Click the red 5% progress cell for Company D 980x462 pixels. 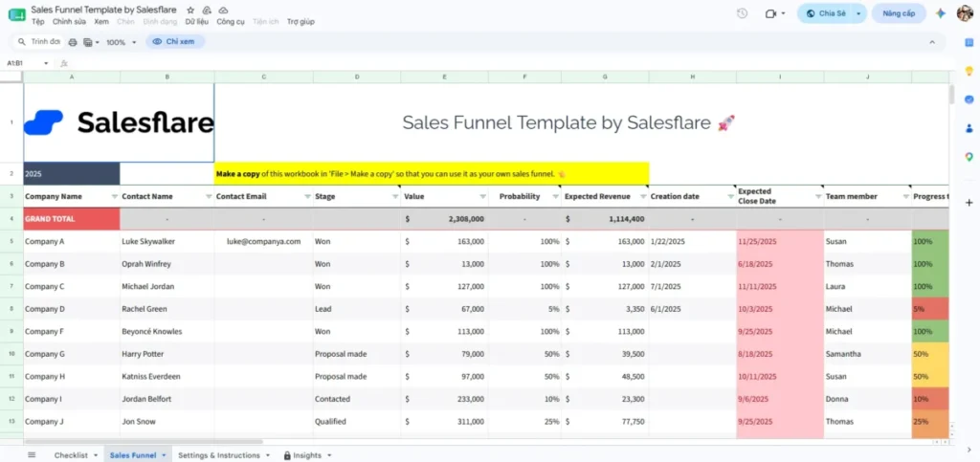930,309
